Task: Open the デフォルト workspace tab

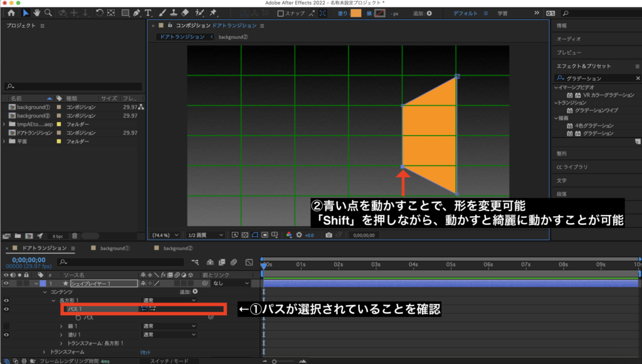Action: [466, 13]
